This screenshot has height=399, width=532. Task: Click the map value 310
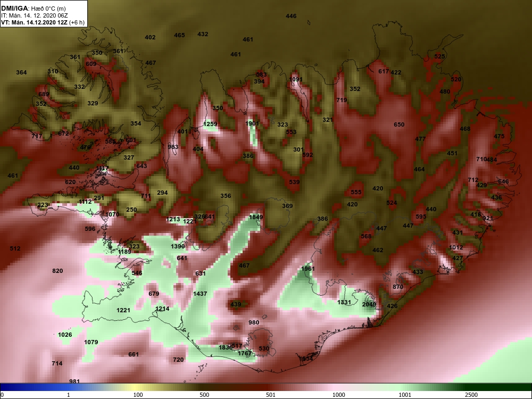tap(53, 71)
